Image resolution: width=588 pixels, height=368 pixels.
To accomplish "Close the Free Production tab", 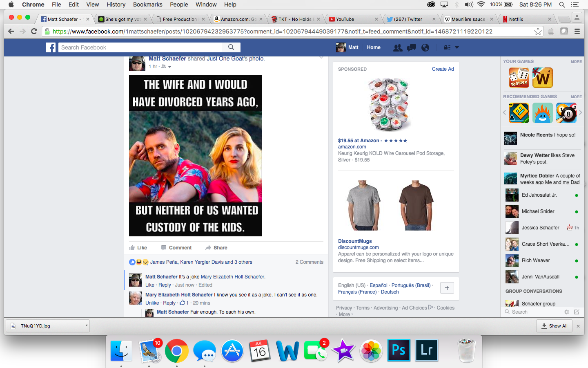I will coord(203,19).
